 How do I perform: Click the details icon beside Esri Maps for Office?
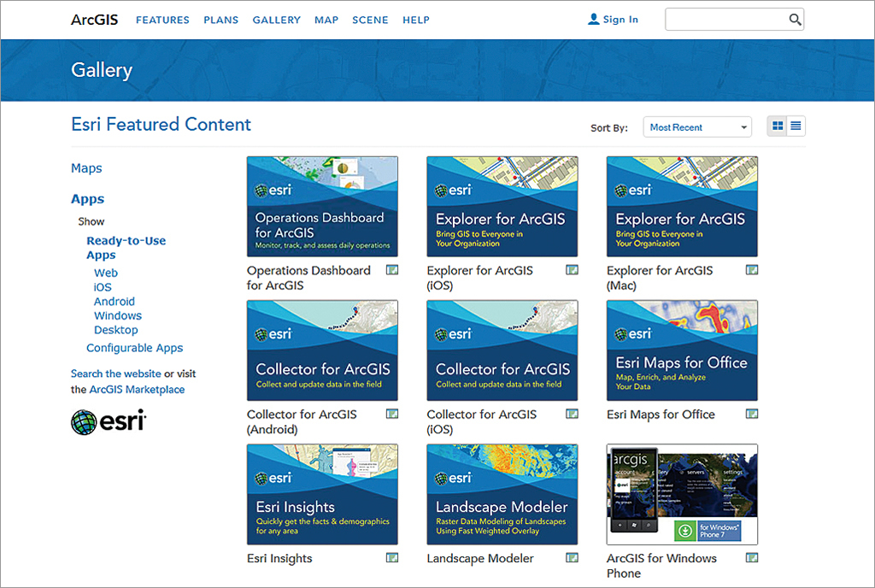coord(751,415)
